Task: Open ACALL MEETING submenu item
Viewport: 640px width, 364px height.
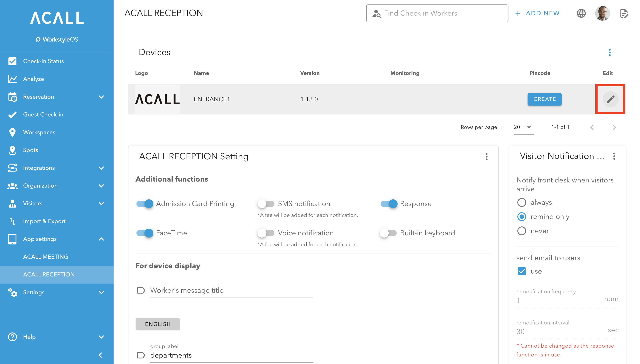Action: pos(57,257)
